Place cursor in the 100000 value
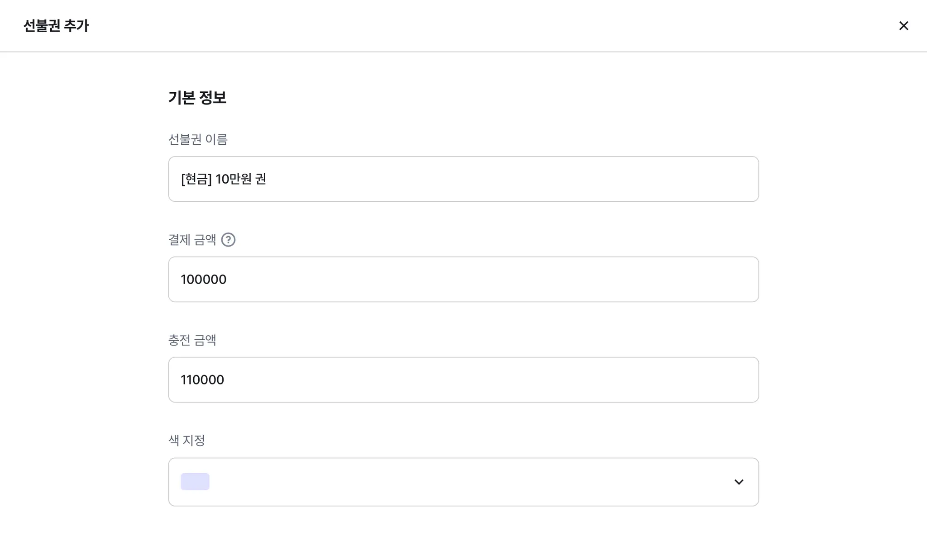This screenshot has width=927, height=560. click(204, 280)
